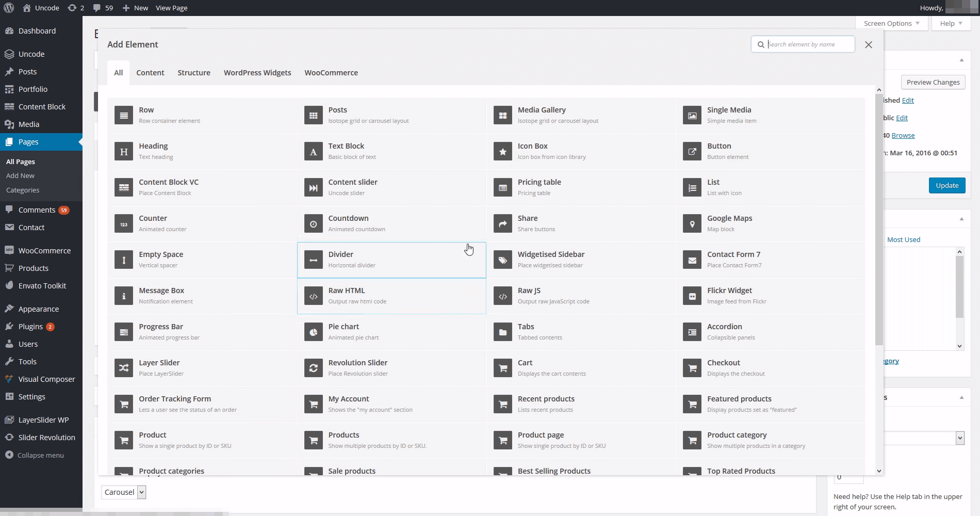Click the element list scrollbar down arrow

[x=879, y=471]
